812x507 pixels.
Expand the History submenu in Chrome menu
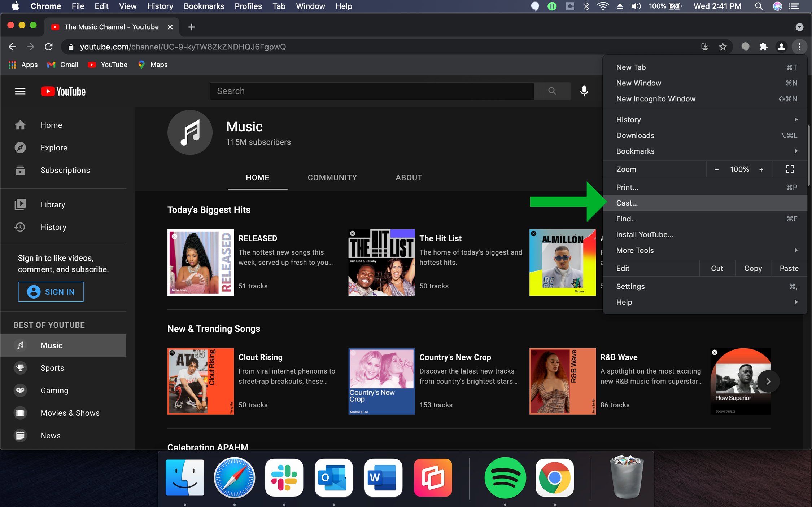point(628,119)
